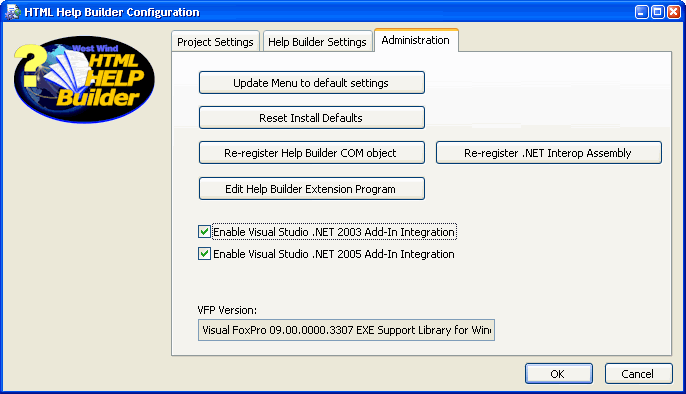Close the HTML Help Builder Configuration window

click(x=673, y=12)
